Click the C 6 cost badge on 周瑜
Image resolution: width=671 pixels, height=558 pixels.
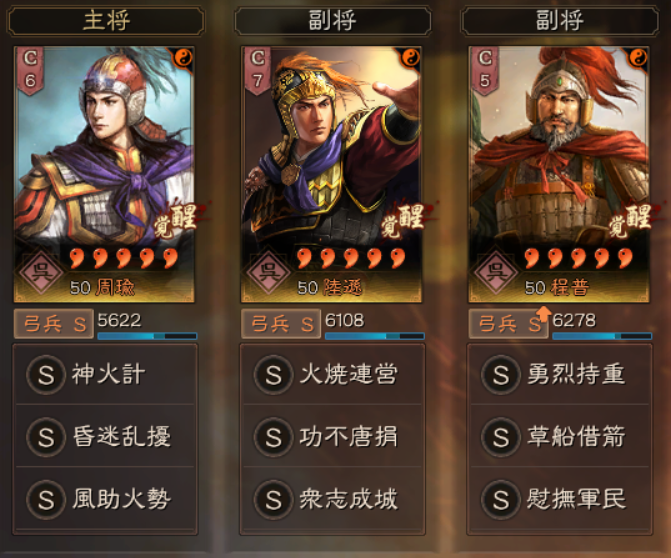click(x=30, y=70)
